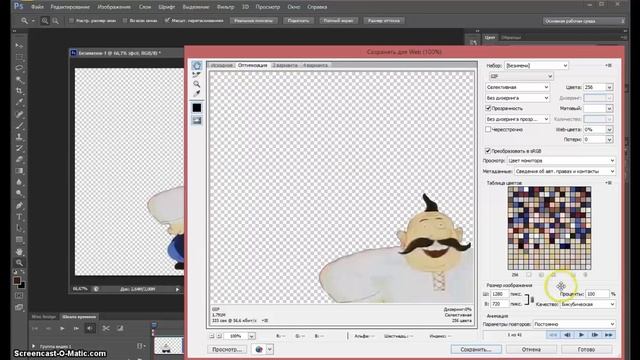Open the Изображение menu

[114, 7]
